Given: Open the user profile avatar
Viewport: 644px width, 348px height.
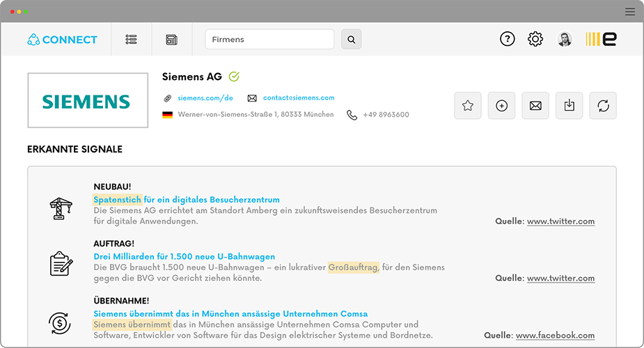Looking at the screenshot, I should (x=565, y=39).
